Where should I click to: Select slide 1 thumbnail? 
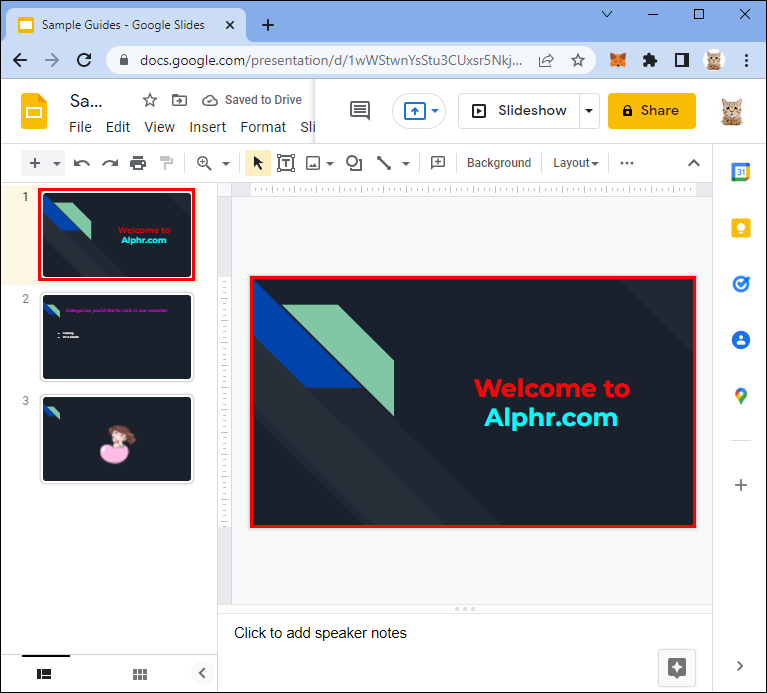tap(117, 235)
